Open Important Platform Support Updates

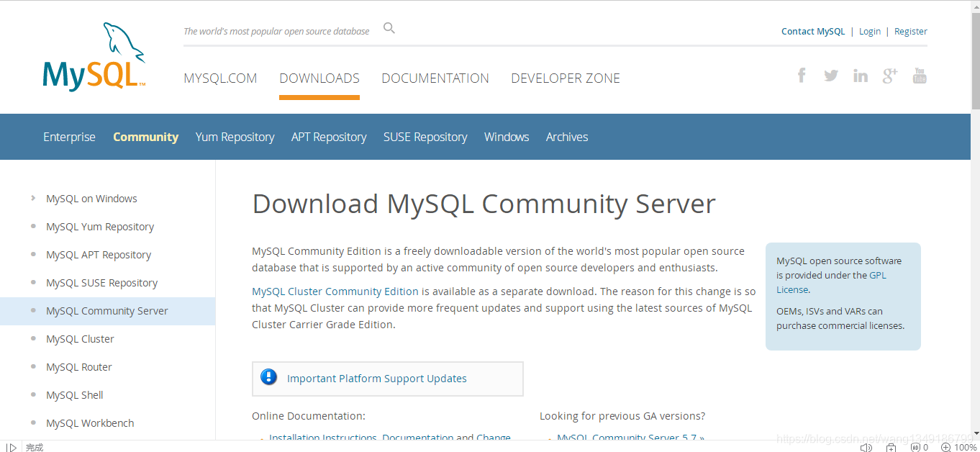[377, 379]
